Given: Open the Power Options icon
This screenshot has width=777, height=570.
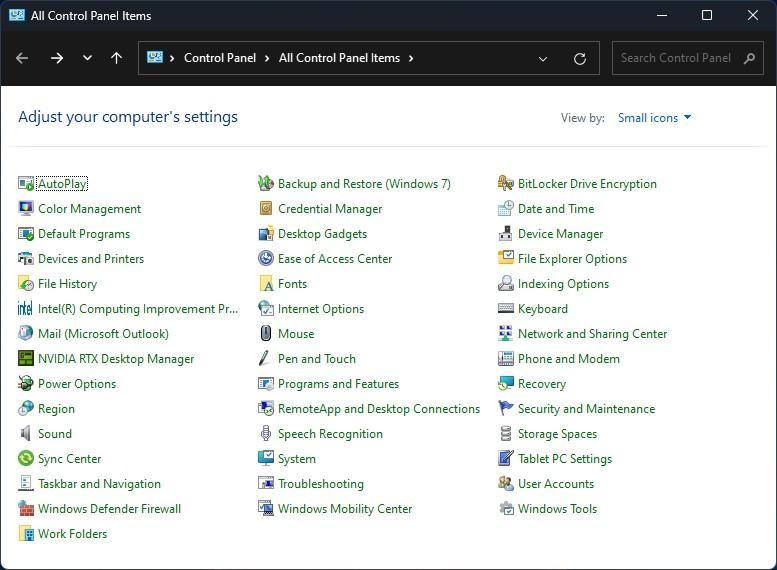Looking at the screenshot, I should [x=26, y=384].
